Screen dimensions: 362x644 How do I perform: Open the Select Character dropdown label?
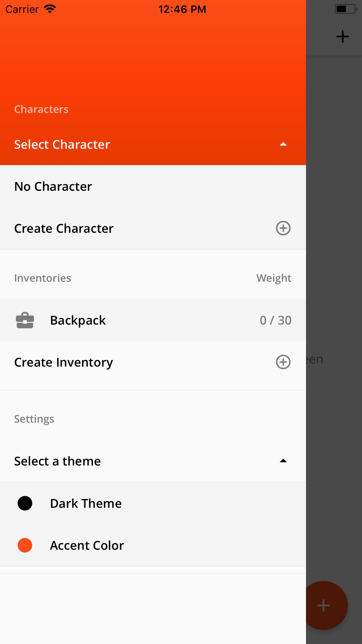tap(62, 144)
